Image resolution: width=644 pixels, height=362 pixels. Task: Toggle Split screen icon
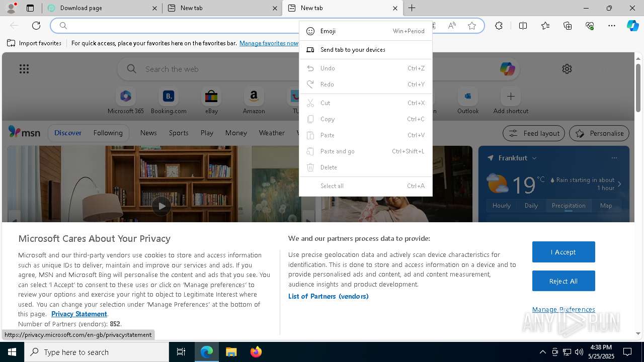tap(523, 26)
